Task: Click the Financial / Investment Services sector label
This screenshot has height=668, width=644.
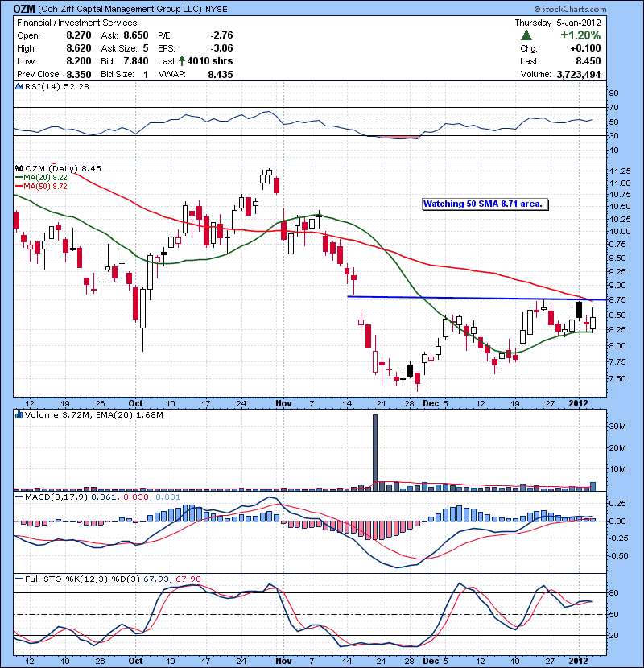Action: coord(76,23)
